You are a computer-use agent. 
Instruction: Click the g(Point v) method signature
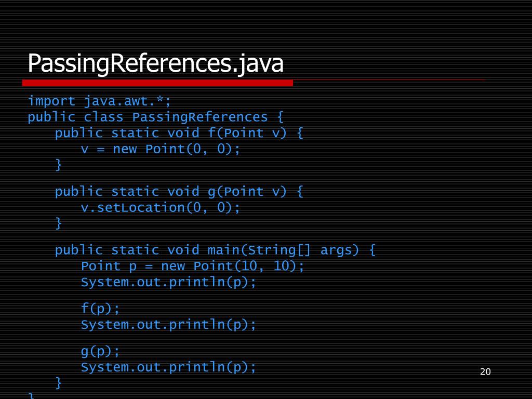[x=179, y=192]
